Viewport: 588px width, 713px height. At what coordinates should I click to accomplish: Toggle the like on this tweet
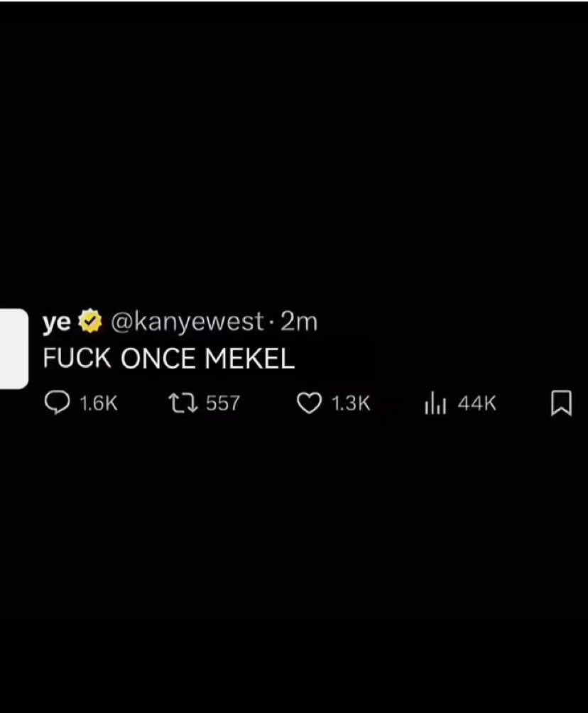point(308,403)
